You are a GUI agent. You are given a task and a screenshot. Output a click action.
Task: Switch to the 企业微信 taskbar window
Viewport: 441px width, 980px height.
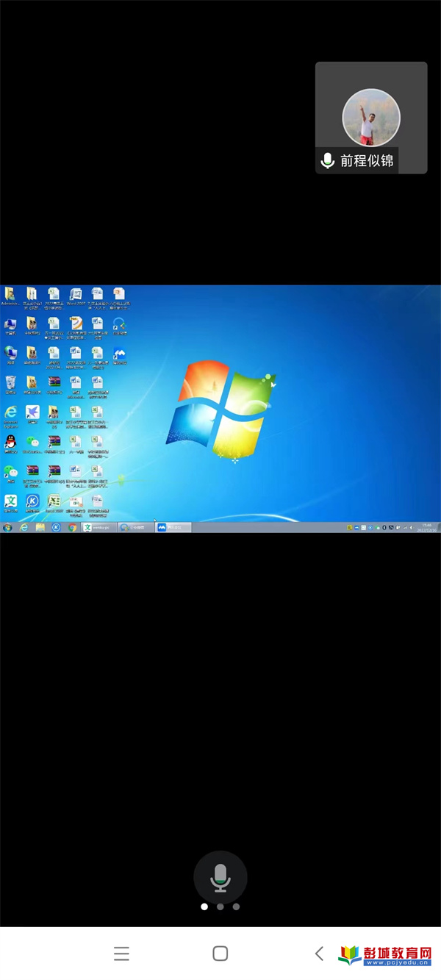[136, 527]
